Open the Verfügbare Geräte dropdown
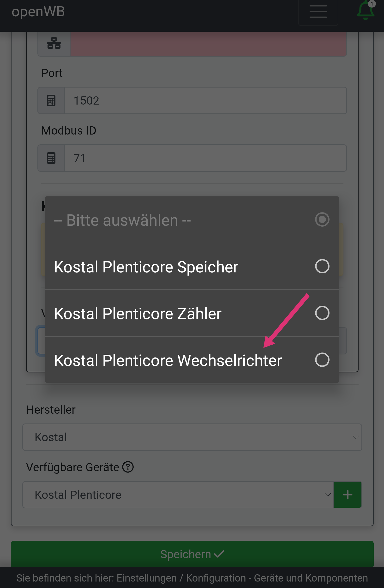The height and width of the screenshot is (588, 384). (178, 495)
